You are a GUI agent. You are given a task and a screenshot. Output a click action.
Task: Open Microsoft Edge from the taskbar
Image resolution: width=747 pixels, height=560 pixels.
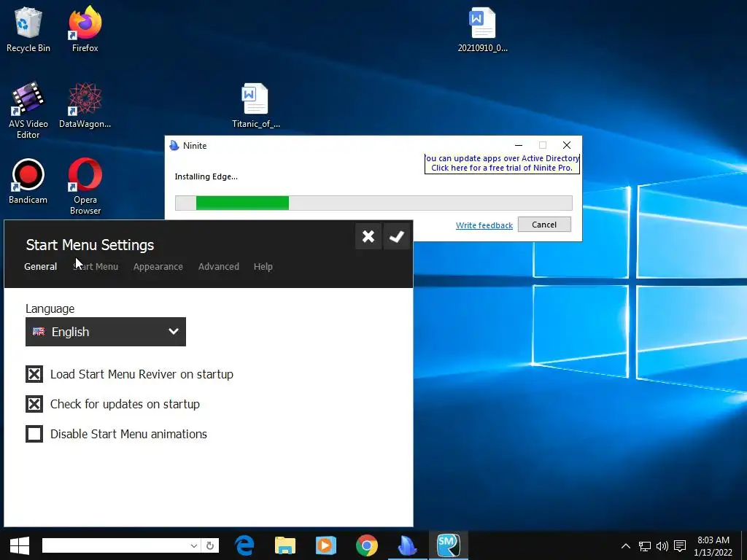(244, 545)
